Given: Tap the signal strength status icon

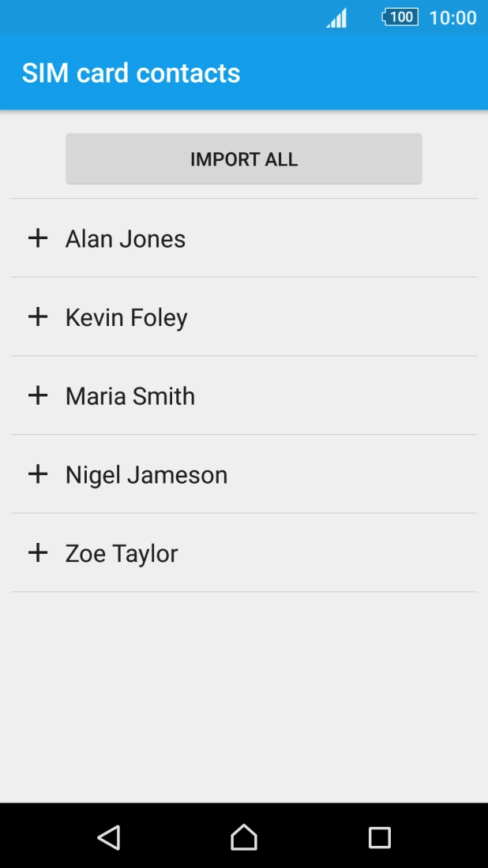Looking at the screenshot, I should pyautogui.click(x=337, y=18).
